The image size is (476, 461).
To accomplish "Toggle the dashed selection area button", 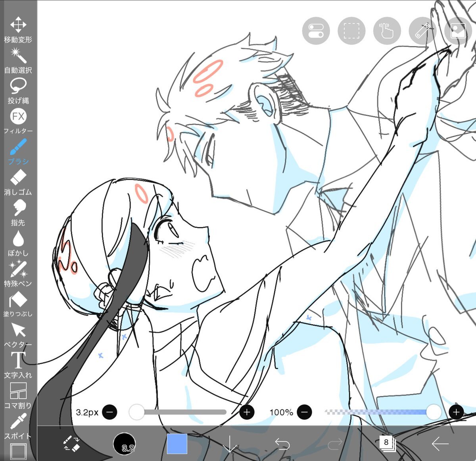I will (x=351, y=31).
